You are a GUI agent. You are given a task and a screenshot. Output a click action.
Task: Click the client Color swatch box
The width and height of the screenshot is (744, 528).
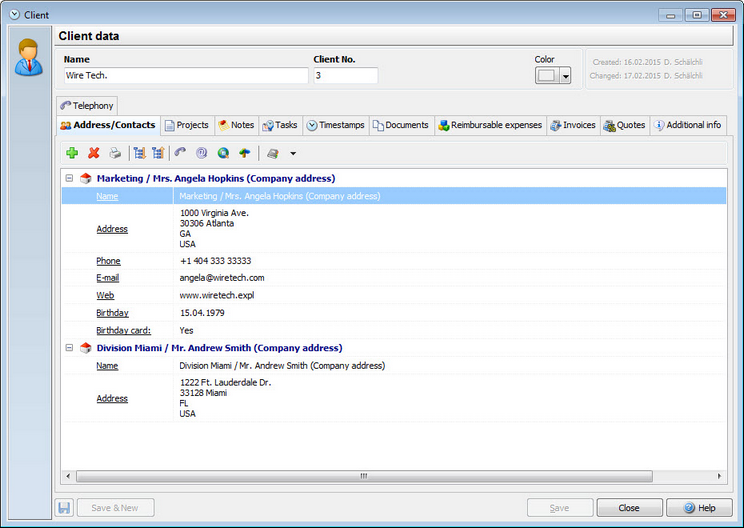547,75
